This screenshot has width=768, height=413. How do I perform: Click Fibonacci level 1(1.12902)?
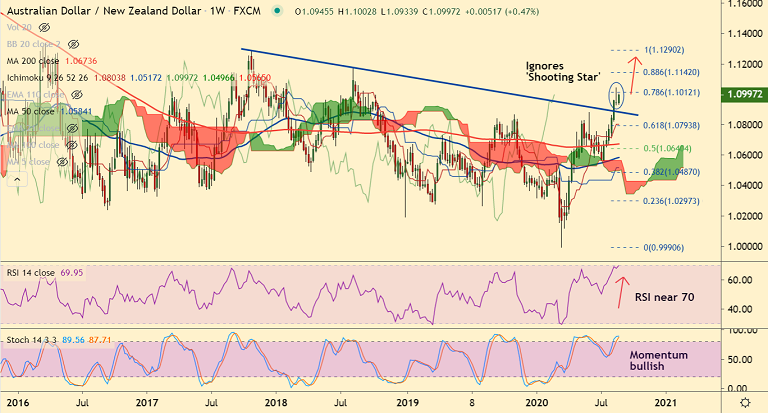665,50
